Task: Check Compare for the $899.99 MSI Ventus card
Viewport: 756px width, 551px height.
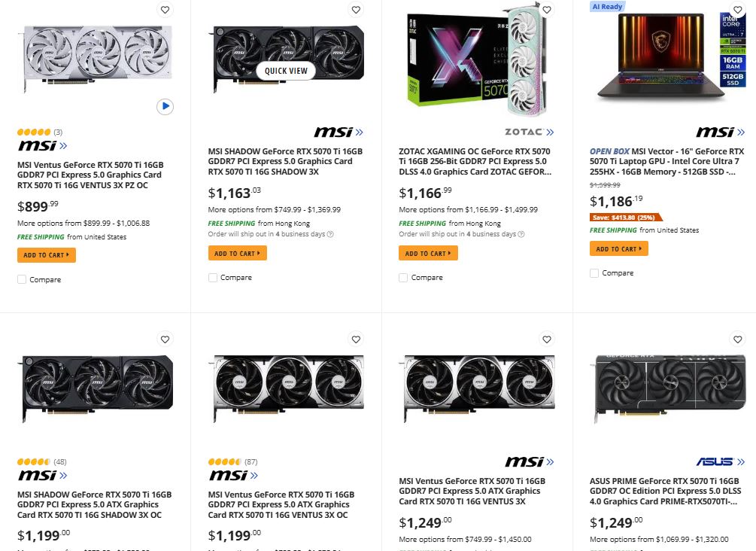Action: pos(22,279)
